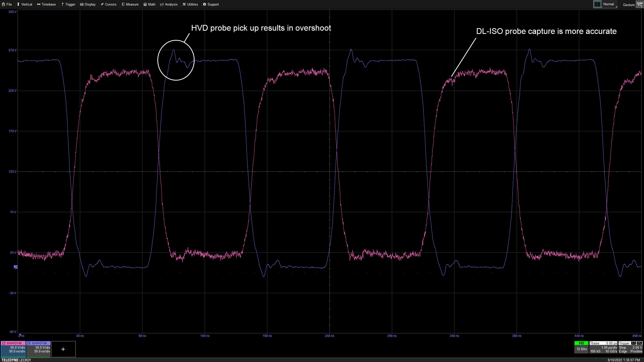
Task: Select the Z2 zoom trace descriptor
Action: (x=13, y=350)
